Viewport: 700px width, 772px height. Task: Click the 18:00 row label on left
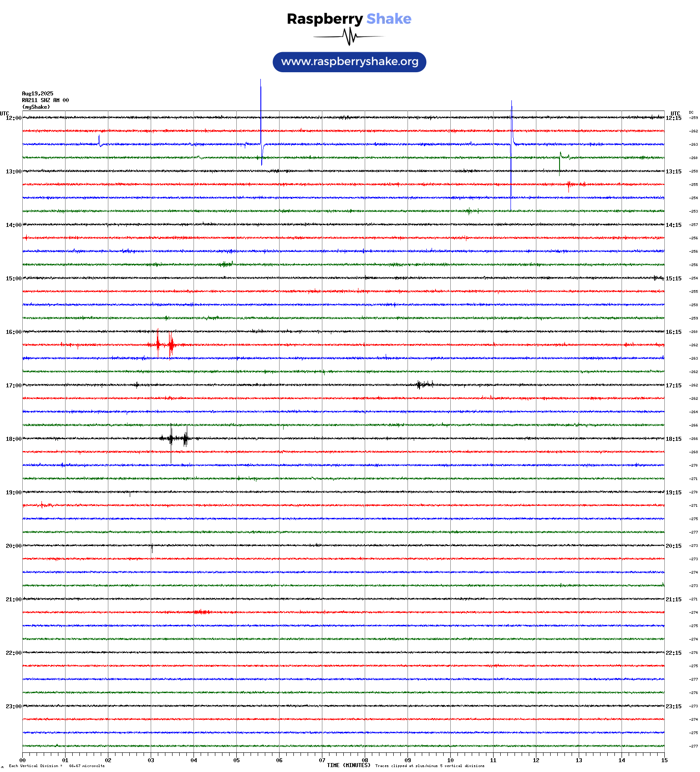coord(13,439)
